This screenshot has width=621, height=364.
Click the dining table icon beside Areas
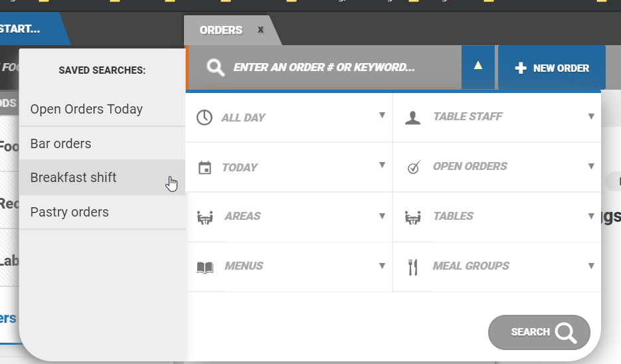[x=205, y=217]
